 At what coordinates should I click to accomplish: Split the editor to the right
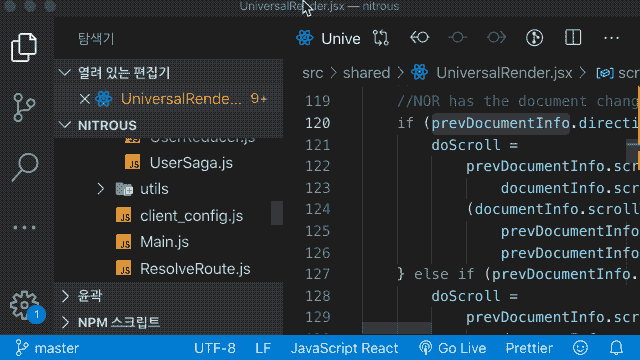coord(573,38)
